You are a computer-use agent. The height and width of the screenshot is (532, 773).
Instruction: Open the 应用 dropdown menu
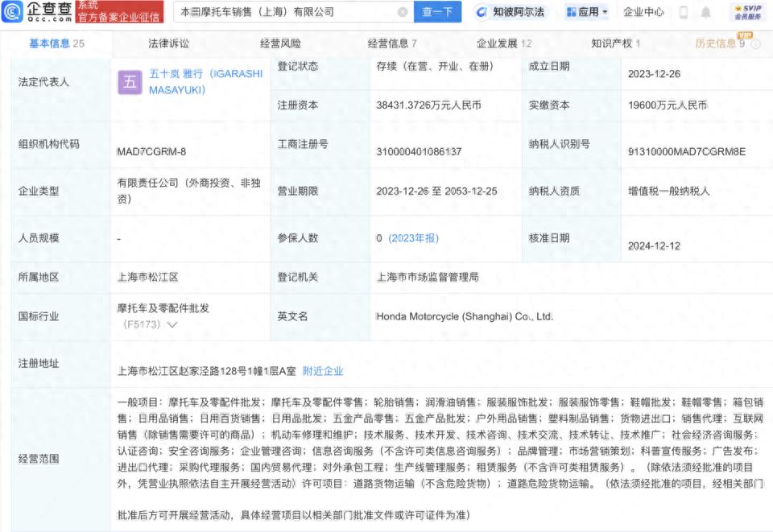coord(587,12)
